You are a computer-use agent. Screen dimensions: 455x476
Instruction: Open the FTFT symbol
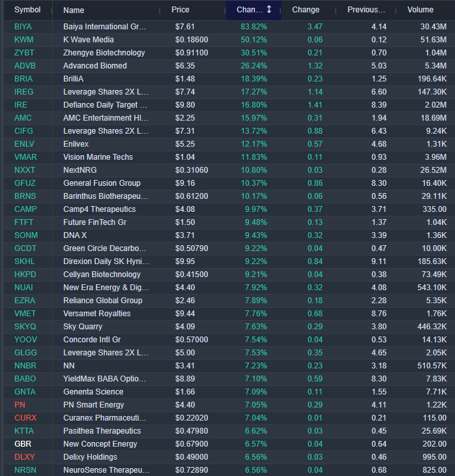pos(23,222)
